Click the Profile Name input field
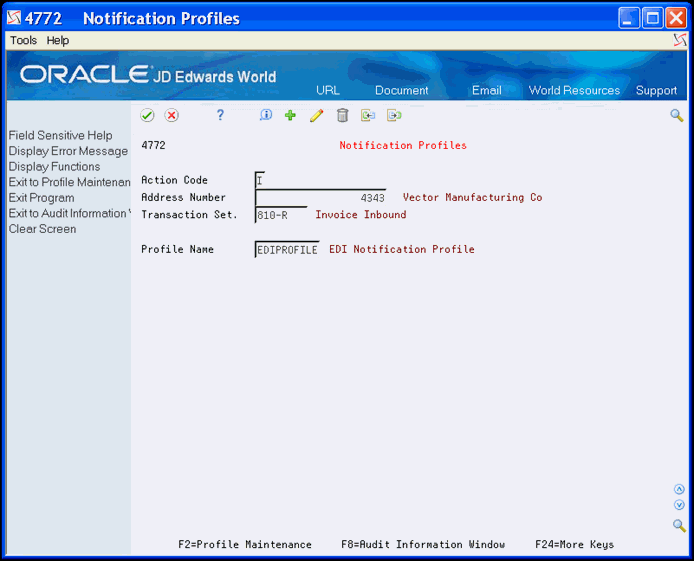Screen dimensions: 694x561 pos(287,250)
